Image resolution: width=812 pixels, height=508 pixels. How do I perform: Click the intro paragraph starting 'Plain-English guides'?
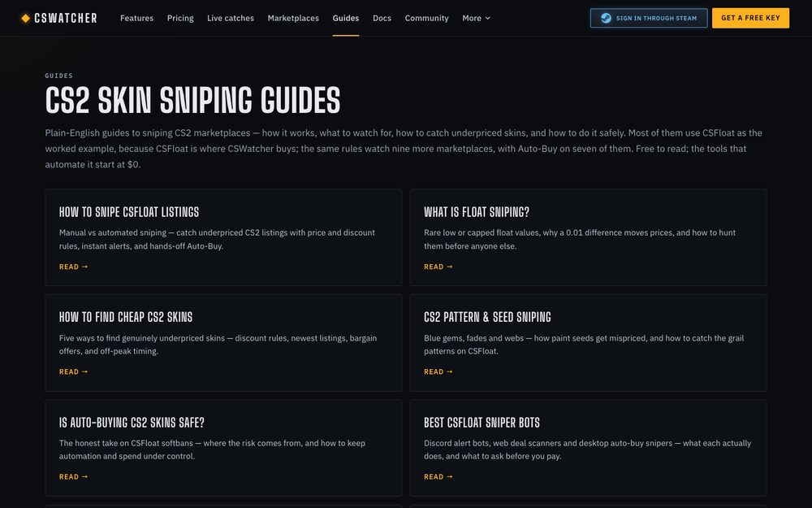pos(404,149)
